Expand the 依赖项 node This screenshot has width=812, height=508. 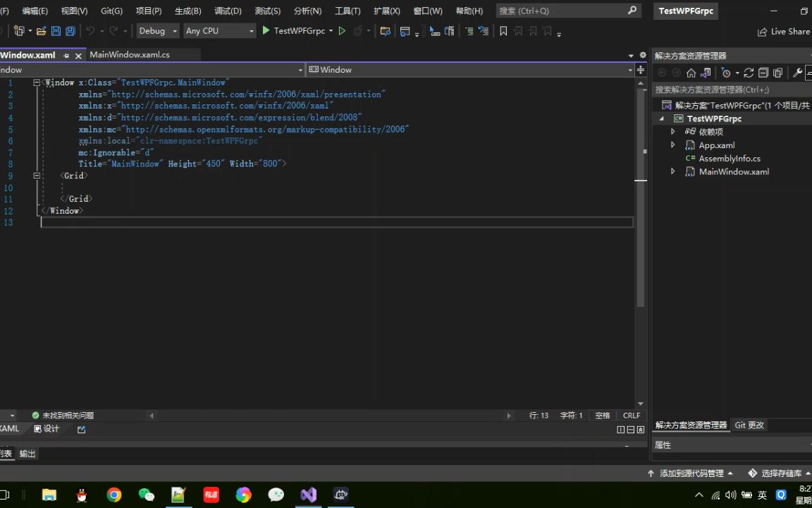672,132
